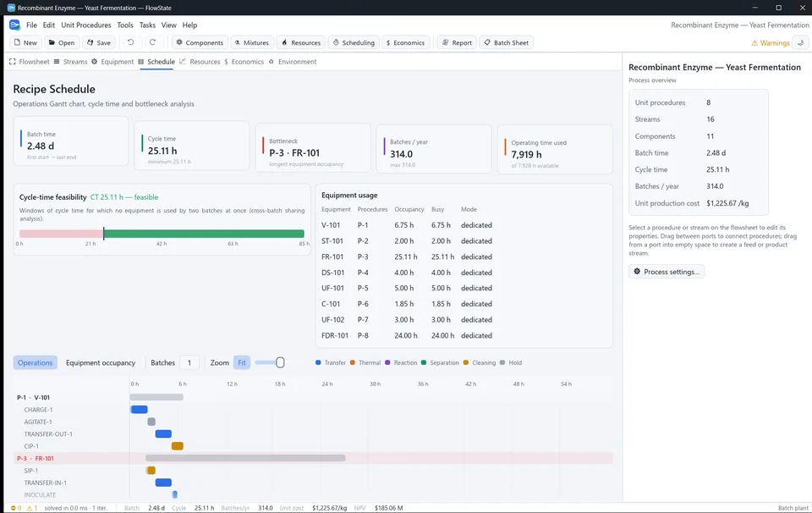
Task: Show Warnings indicator in toolbar
Action: click(771, 43)
